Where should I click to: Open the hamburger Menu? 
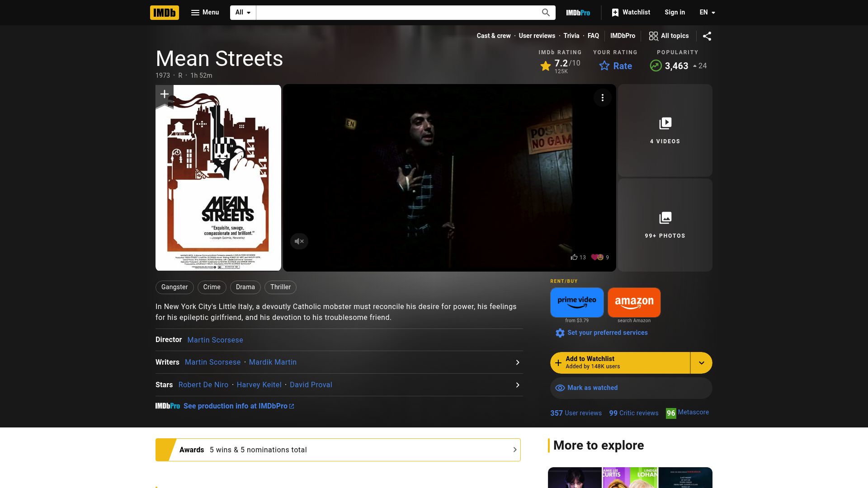pos(205,13)
